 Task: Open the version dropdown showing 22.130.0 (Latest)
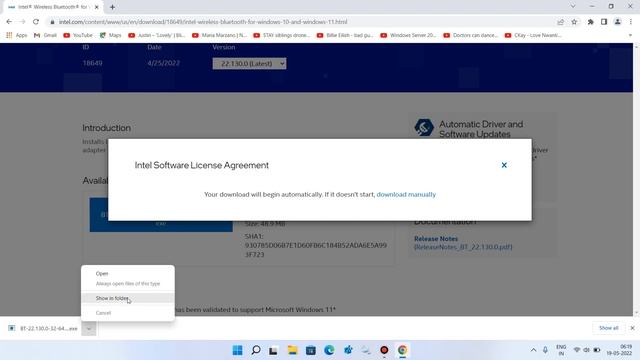pos(249,64)
